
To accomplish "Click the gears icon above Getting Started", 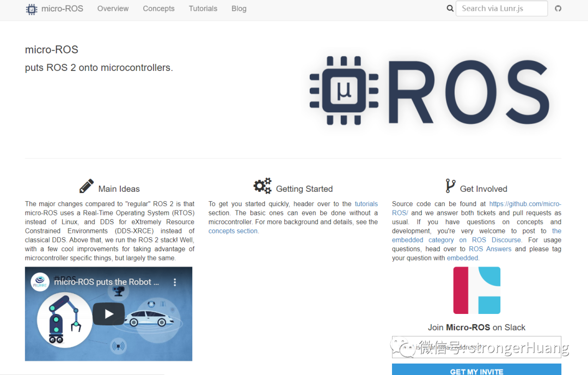I will (x=262, y=185).
